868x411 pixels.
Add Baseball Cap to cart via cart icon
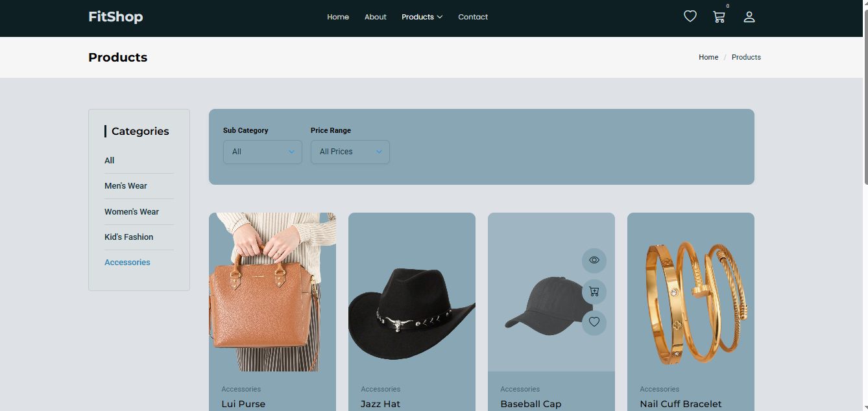[594, 292]
